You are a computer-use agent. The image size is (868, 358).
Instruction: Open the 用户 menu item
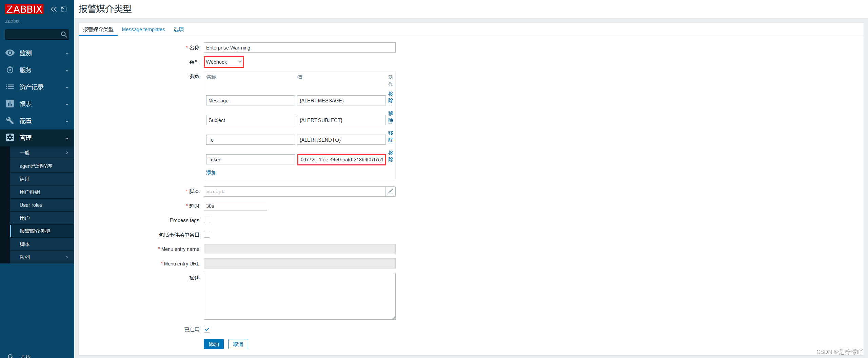pyautogui.click(x=42, y=218)
